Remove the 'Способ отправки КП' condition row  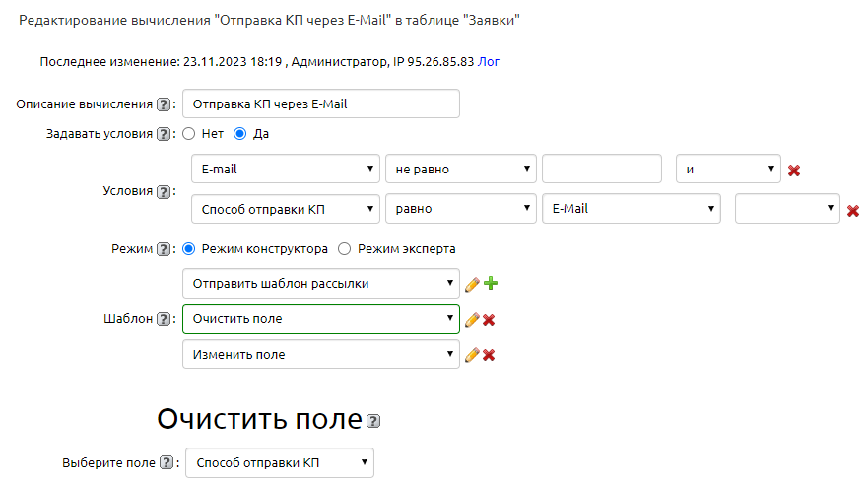(x=853, y=210)
